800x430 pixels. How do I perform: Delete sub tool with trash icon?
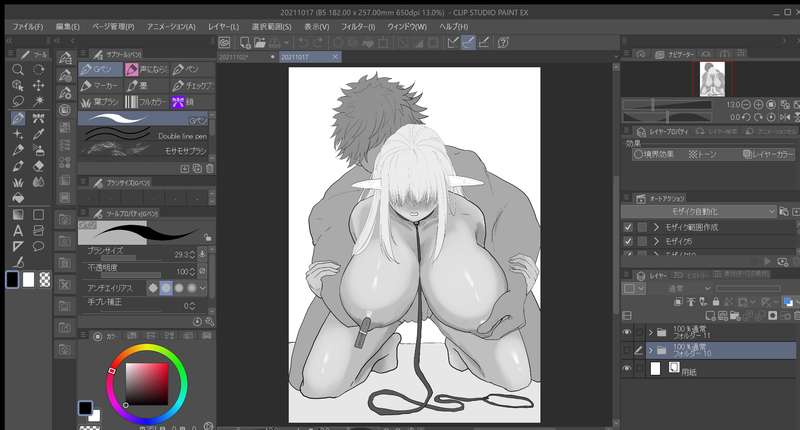point(210,168)
